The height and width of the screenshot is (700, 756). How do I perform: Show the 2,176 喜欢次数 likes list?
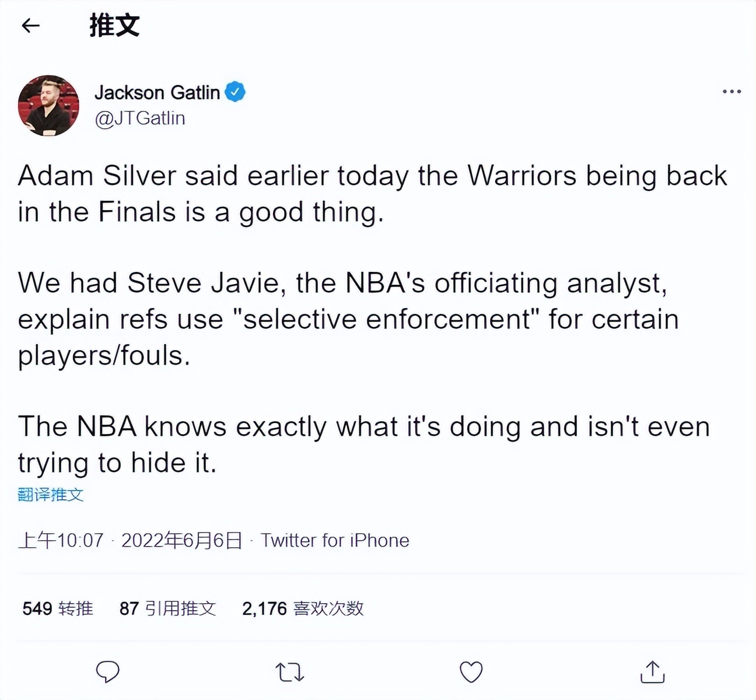click(x=303, y=608)
